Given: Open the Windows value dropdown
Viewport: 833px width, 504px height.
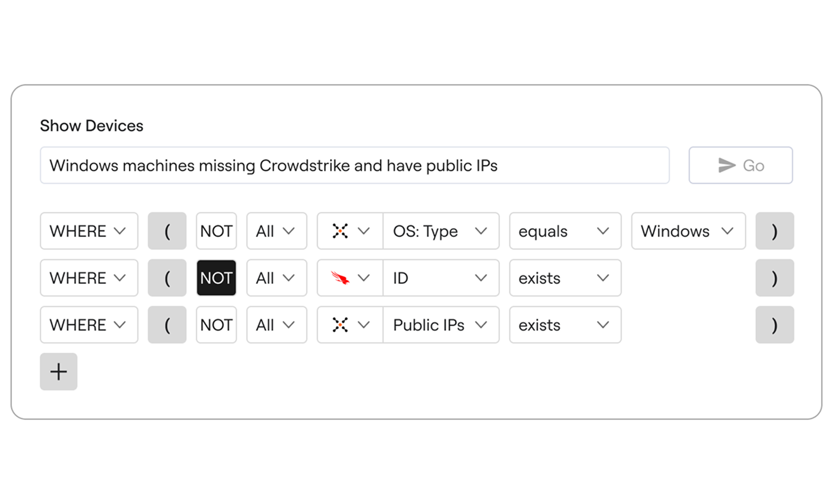Looking at the screenshot, I should pyautogui.click(x=688, y=231).
